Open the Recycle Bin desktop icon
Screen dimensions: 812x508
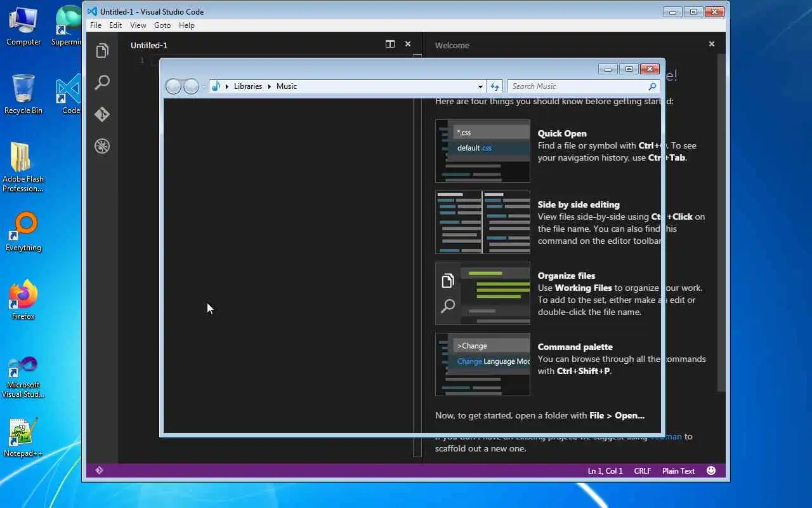tap(23, 95)
